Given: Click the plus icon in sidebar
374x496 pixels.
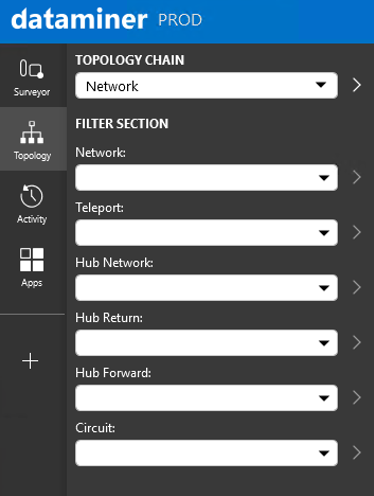Looking at the screenshot, I should 30,361.
